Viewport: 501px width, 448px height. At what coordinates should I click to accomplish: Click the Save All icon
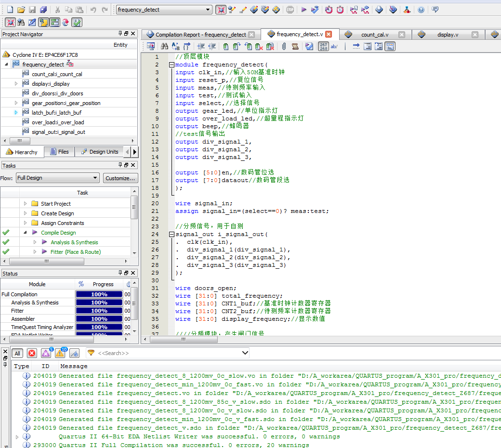click(43, 10)
